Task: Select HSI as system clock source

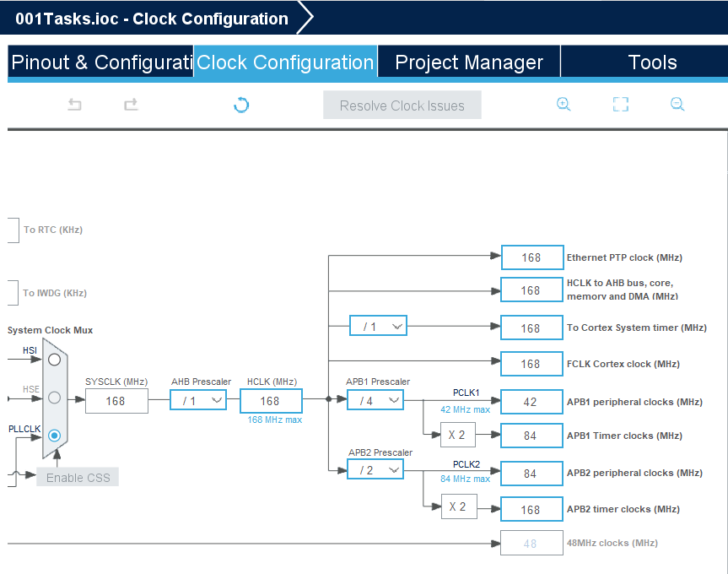Action: tap(54, 360)
